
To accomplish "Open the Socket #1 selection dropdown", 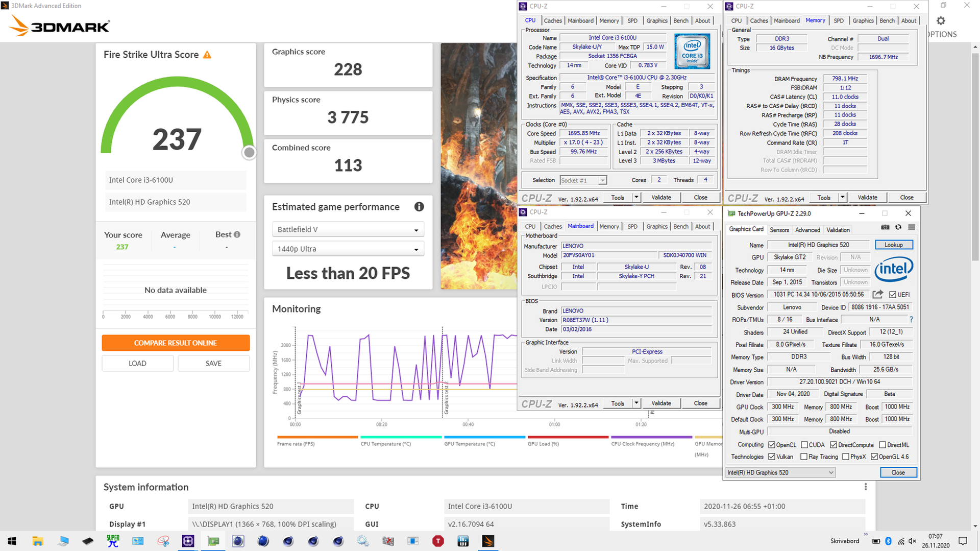I will click(x=583, y=180).
